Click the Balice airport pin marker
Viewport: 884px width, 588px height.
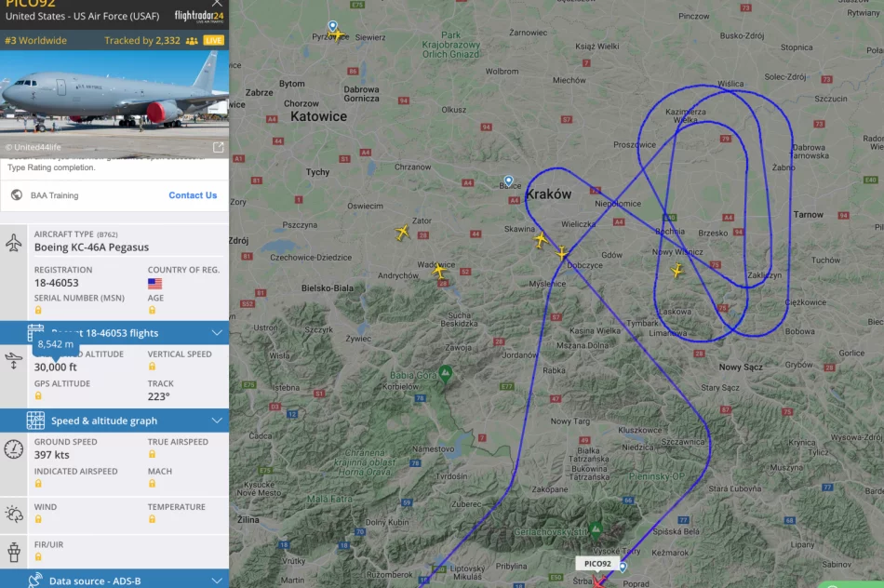coord(508,181)
